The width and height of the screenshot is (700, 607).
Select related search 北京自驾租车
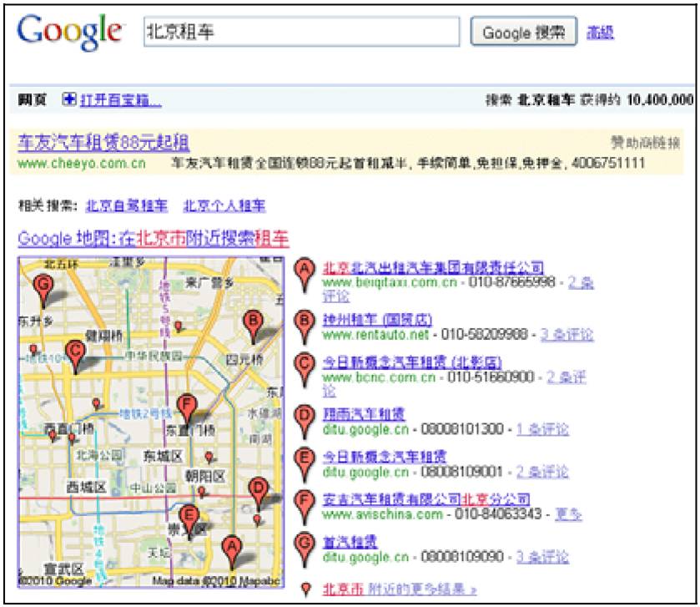(x=127, y=205)
